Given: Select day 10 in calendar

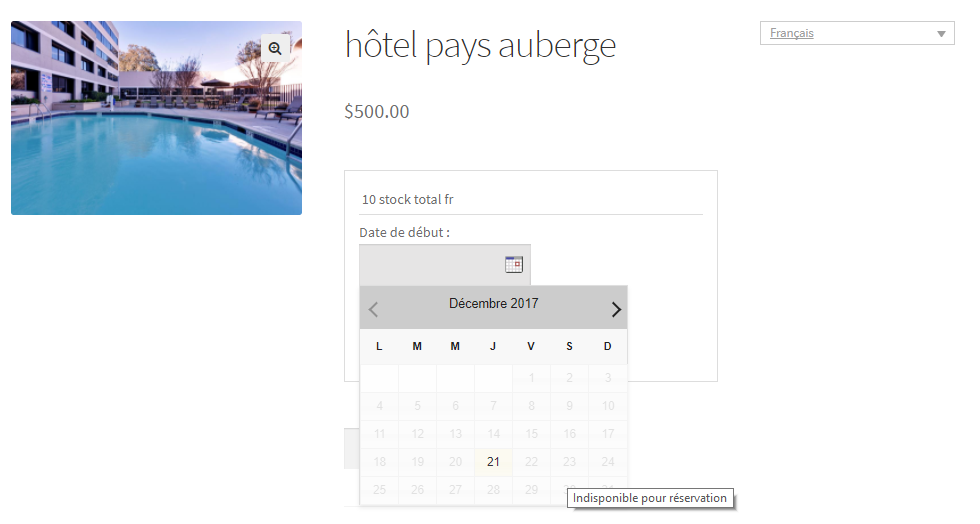Looking at the screenshot, I should (x=607, y=406).
